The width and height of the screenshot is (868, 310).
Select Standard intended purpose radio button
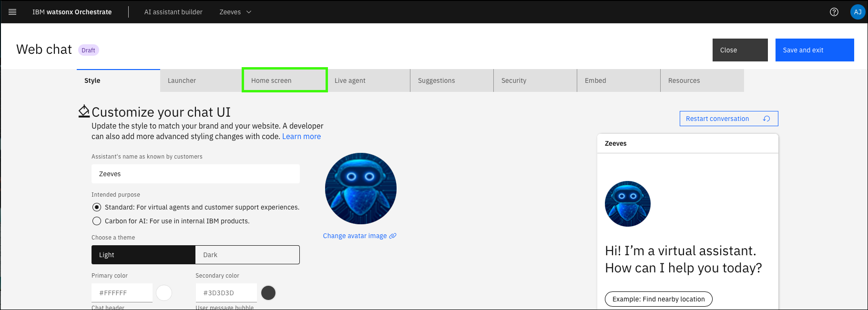click(97, 207)
